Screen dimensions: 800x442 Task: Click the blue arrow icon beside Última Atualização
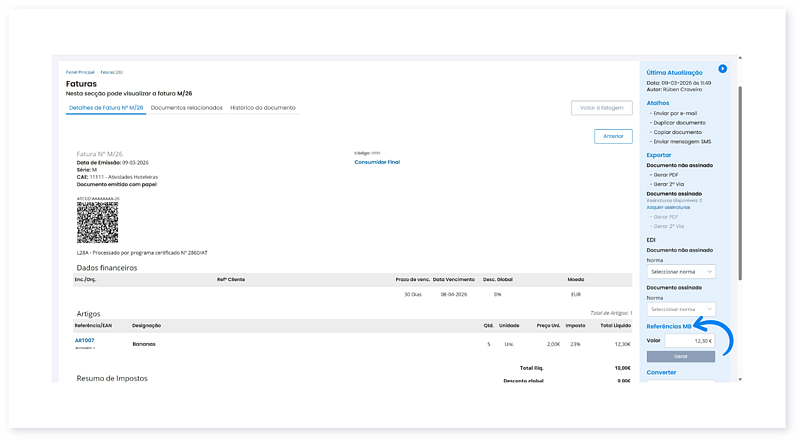pyautogui.click(x=723, y=69)
